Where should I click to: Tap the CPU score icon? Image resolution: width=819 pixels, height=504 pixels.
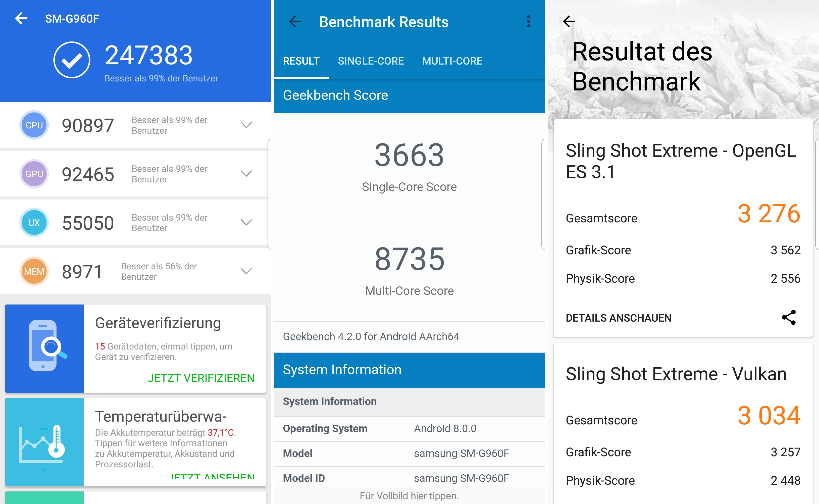34,125
